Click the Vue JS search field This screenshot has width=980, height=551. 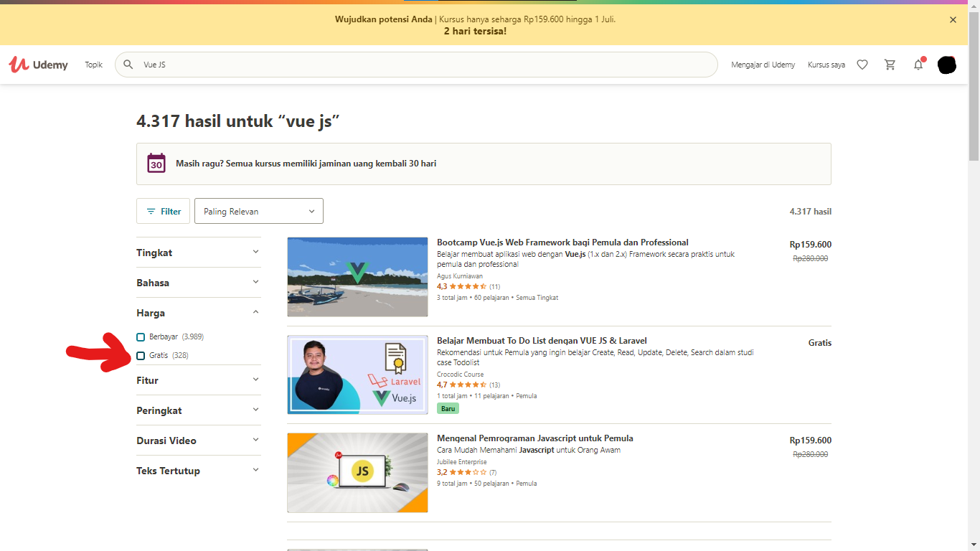[x=416, y=65]
